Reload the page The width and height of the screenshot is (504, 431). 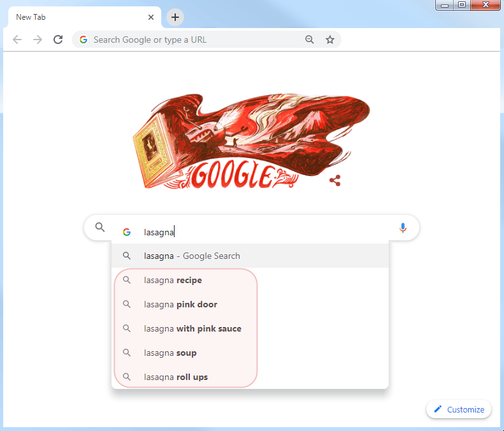coord(58,40)
